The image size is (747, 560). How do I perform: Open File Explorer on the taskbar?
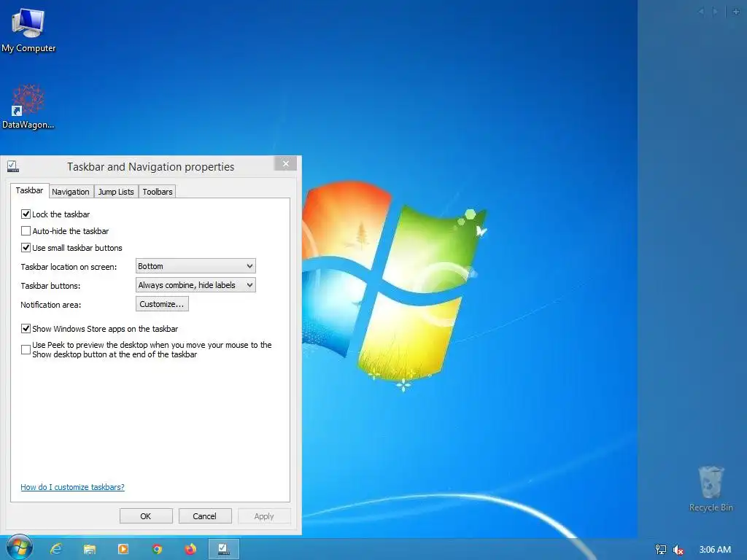[90, 550]
